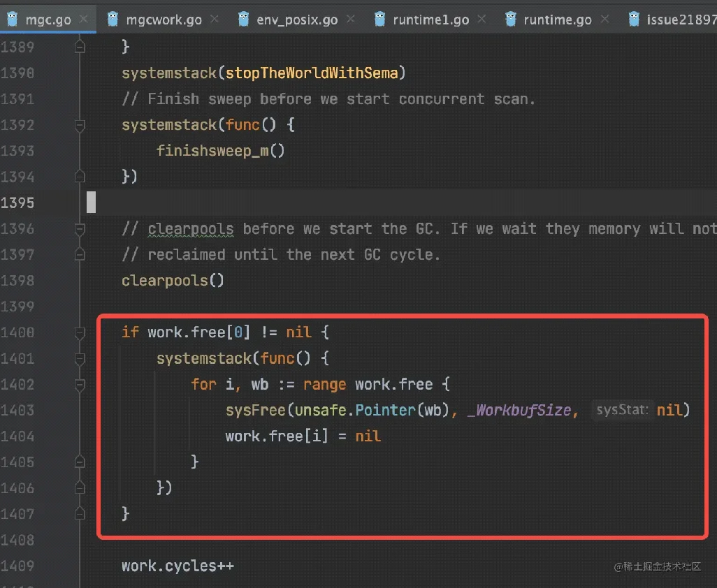
Task: Open the runtime.go tab
Action: [x=558, y=20]
